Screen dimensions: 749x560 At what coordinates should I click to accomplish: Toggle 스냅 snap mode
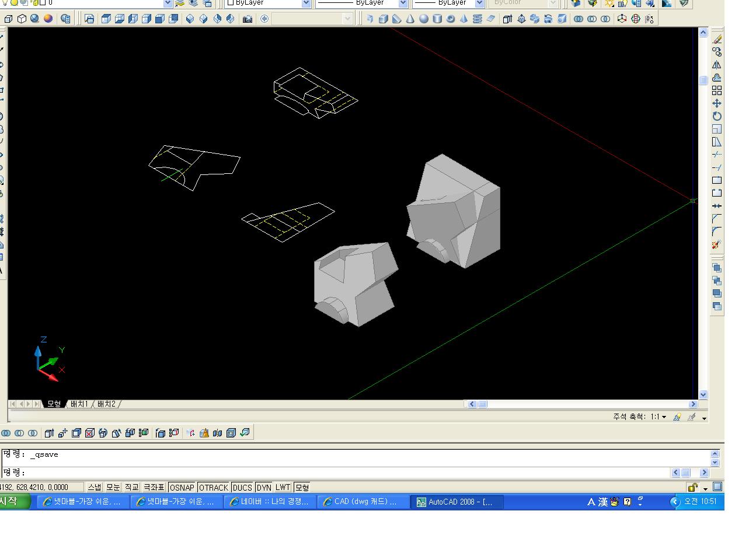click(x=95, y=487)
